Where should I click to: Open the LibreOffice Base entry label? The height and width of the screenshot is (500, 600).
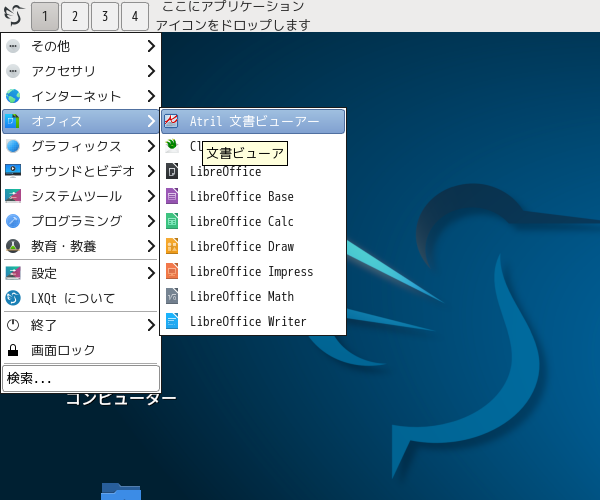242,196
